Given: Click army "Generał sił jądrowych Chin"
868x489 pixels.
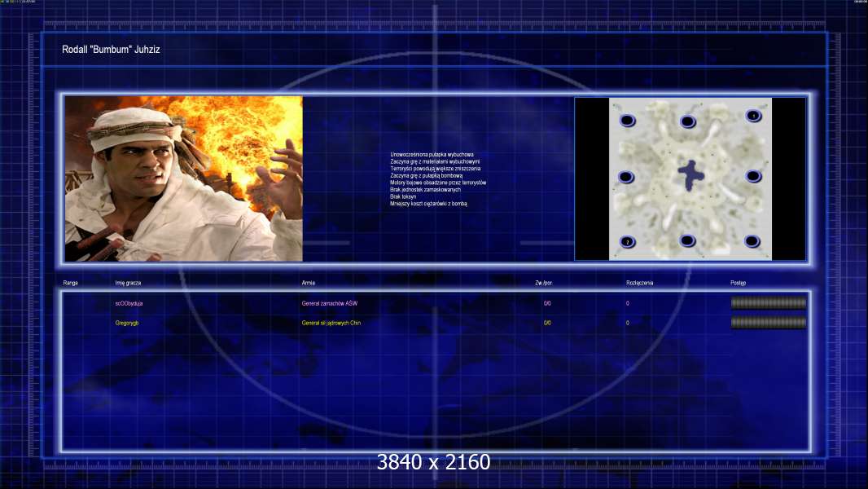Looking at the screenshot, I should click(x=331, y=323).
